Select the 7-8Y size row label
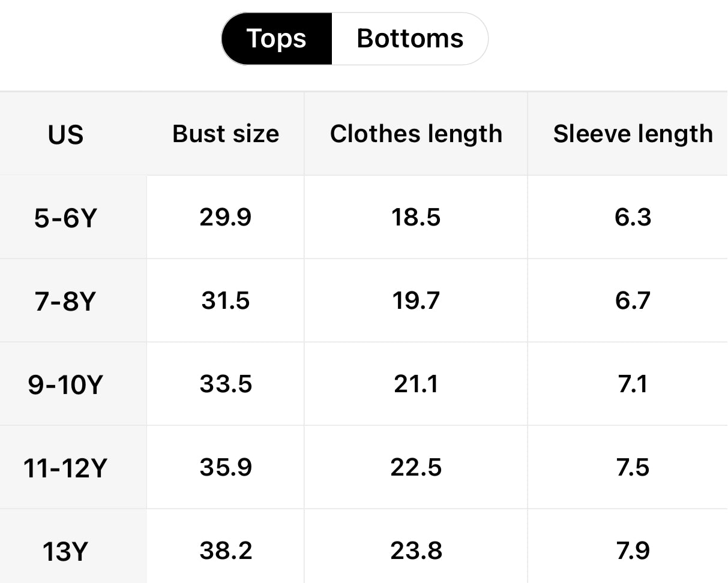 point(65,301)
